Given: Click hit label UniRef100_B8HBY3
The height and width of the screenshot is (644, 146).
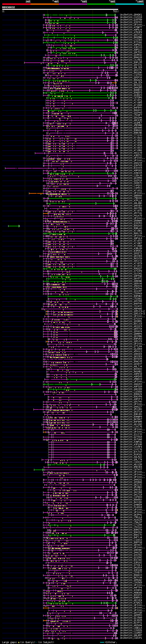Looking at the screenshot, I should 131,90.
